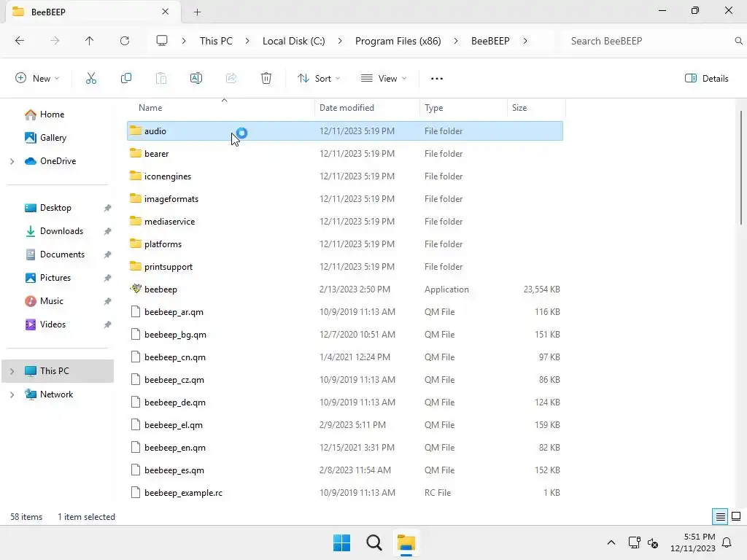Image resolution: width=747 pixels, height=560 pixels.
Task: Switch to large thumbnails view layout
Action: pyautogui.click(x=736, y=517)
